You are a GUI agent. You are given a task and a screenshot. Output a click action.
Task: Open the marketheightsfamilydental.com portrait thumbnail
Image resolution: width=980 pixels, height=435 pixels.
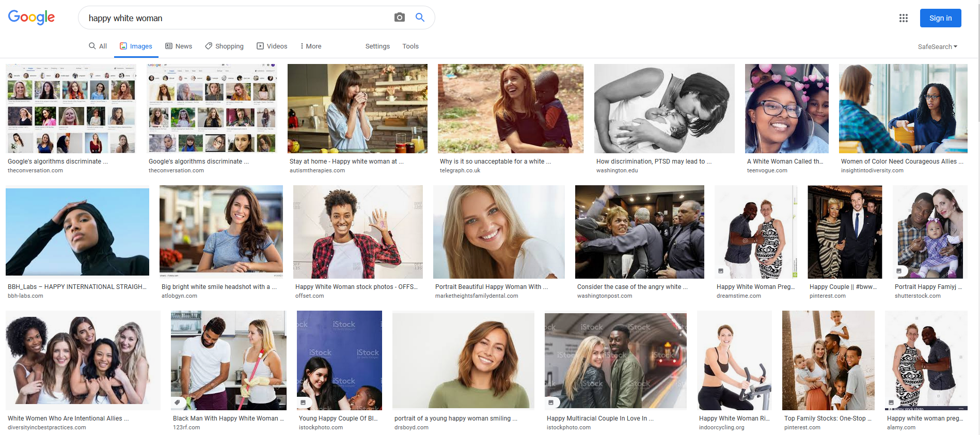pos(499,232)
